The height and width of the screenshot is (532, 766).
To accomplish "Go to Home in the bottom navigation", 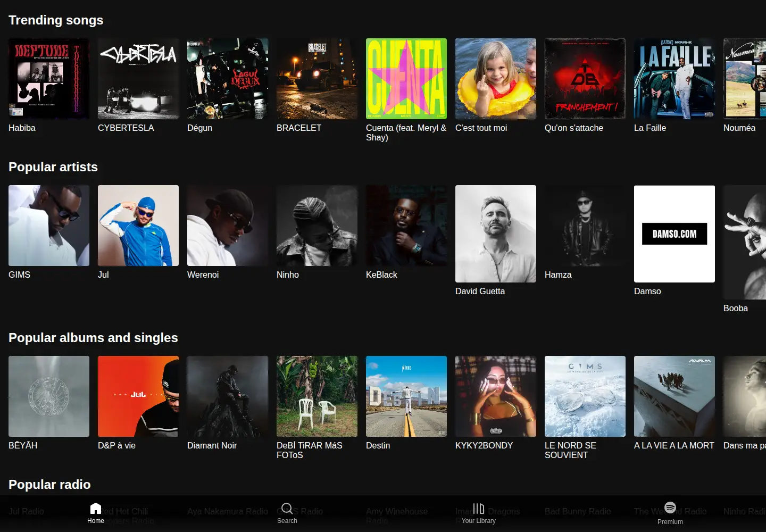I will (96, 513).
